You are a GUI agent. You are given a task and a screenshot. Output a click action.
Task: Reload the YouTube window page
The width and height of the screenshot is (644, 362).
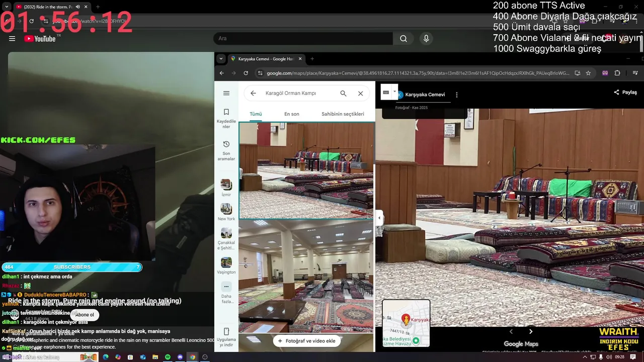[x=31, y=21]
